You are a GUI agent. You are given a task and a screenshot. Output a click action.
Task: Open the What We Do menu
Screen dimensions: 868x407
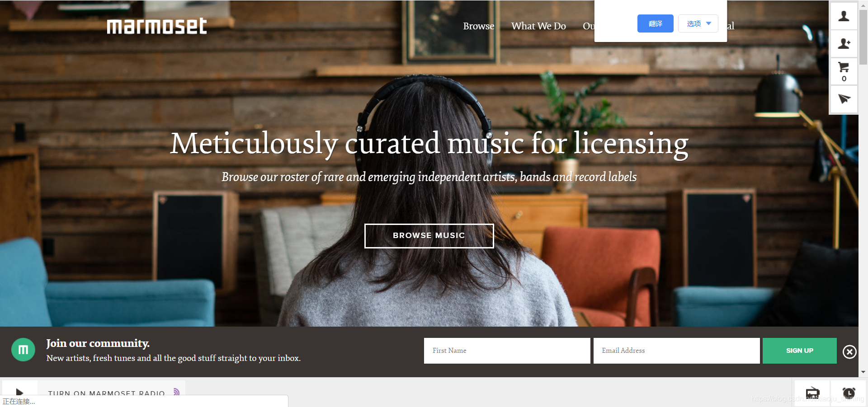coord(538,26)
